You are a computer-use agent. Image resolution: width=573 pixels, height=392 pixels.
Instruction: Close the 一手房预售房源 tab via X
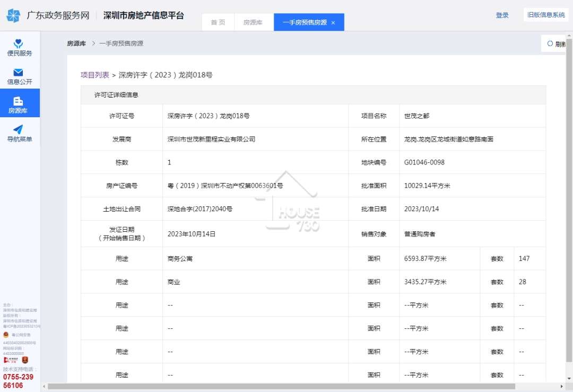pos(333,23)
